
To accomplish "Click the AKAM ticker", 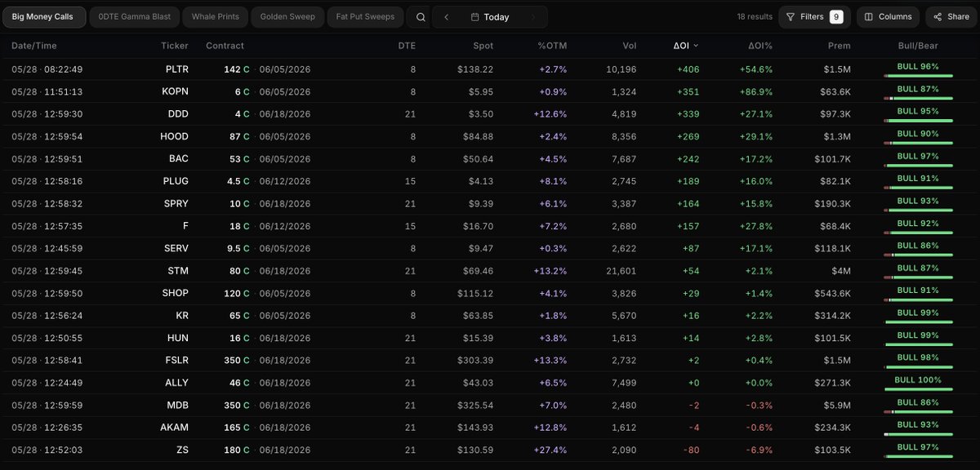I will [x=175, y=427].
